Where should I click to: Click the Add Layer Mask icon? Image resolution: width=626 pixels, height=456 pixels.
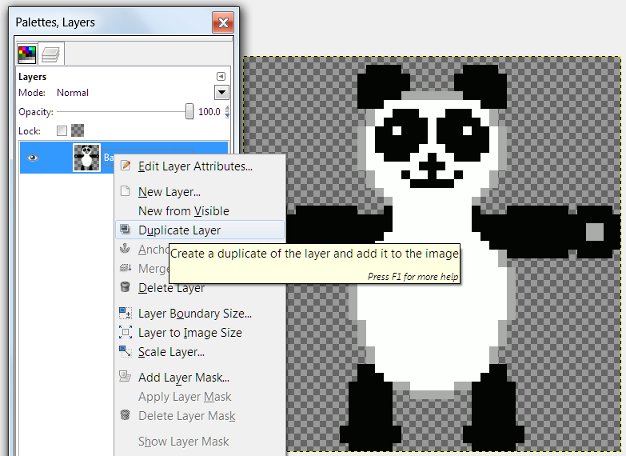pos(125,377)
